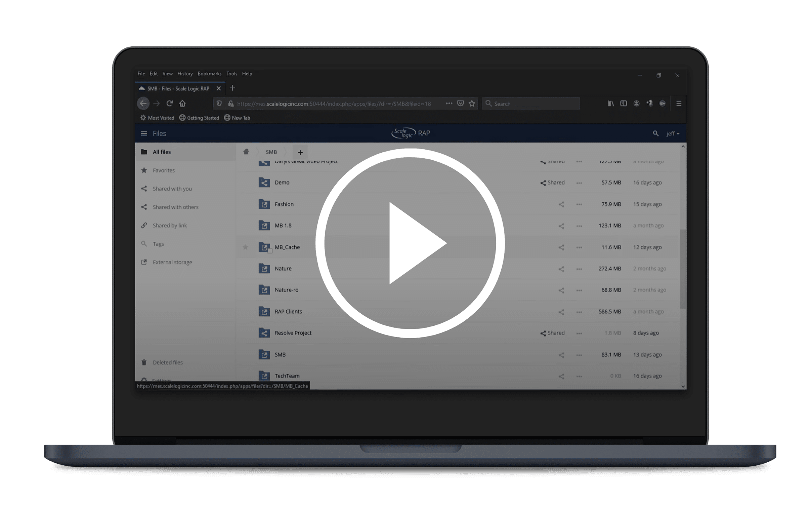812x509 pixels.
Task: Expand the jeff user menu
Action: [672, 134]
